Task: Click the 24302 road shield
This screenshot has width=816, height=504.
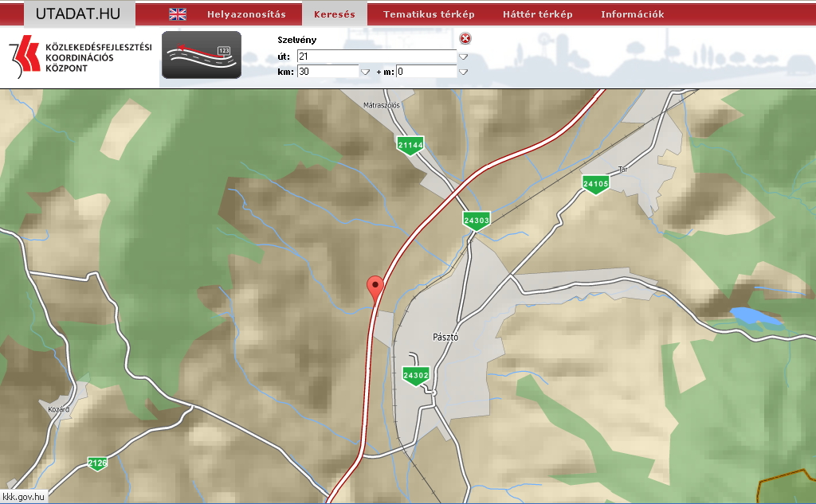Action: 416,375
